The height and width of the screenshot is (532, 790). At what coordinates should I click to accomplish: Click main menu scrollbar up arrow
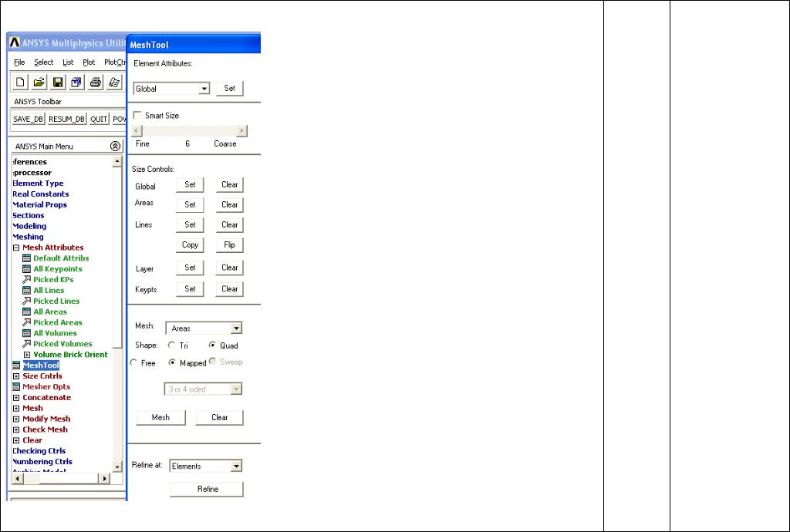[x=117, y=162]
